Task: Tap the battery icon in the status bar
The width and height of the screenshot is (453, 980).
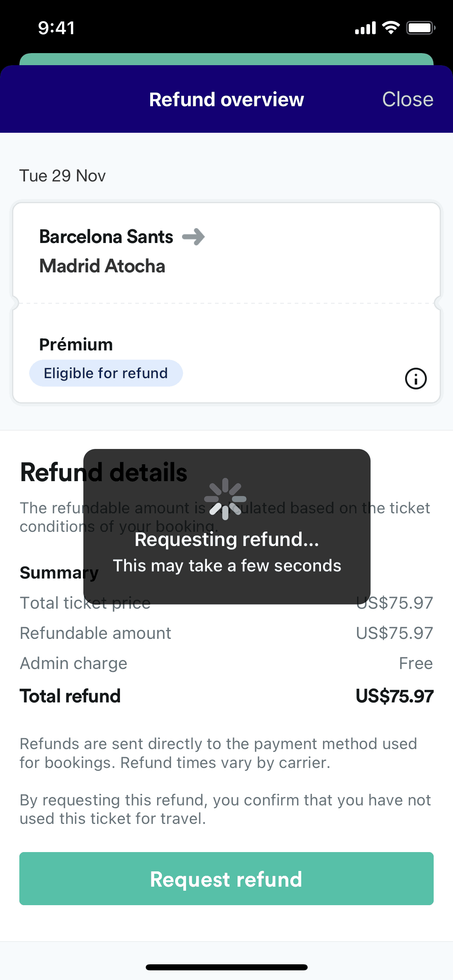Action: coord(421,28)
